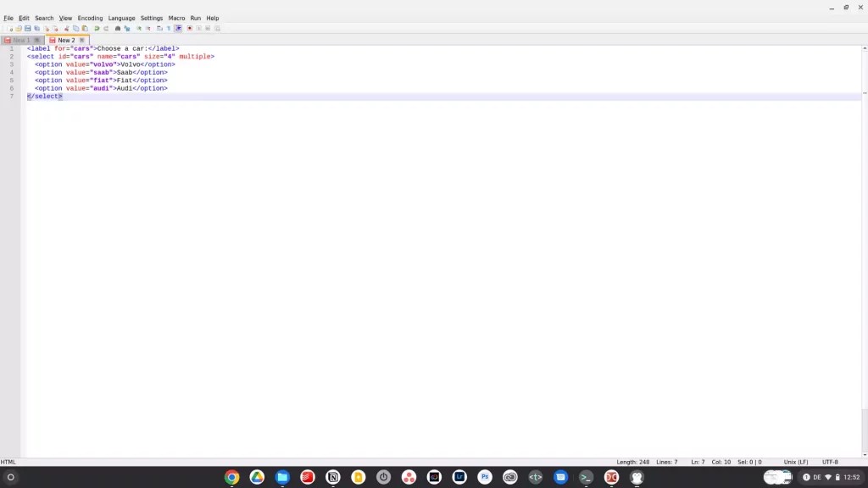Switch to the New 1 tab
868x488 pixels.
click(19, 40)
